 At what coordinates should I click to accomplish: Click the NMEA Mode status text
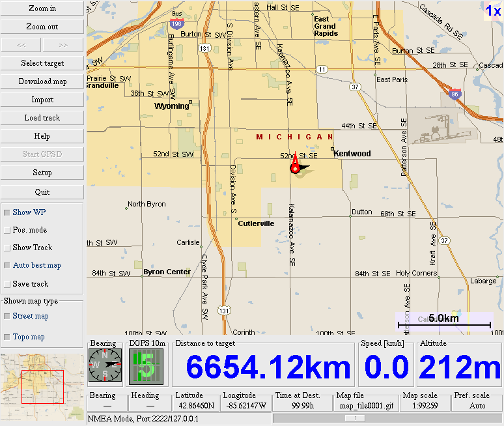click(x=143, y=419)
